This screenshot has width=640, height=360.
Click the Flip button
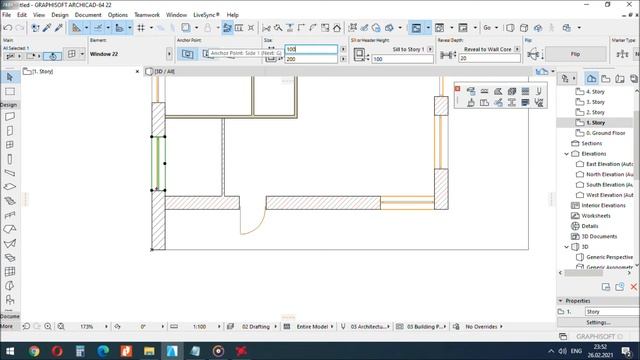click(x=575, y=54)
